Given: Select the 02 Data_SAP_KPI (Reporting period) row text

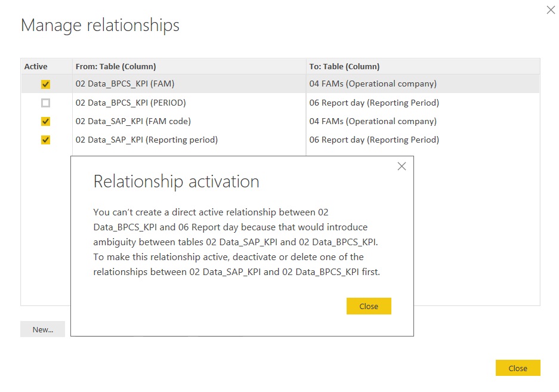Looking at the screenshot, I should pos(147,140).
